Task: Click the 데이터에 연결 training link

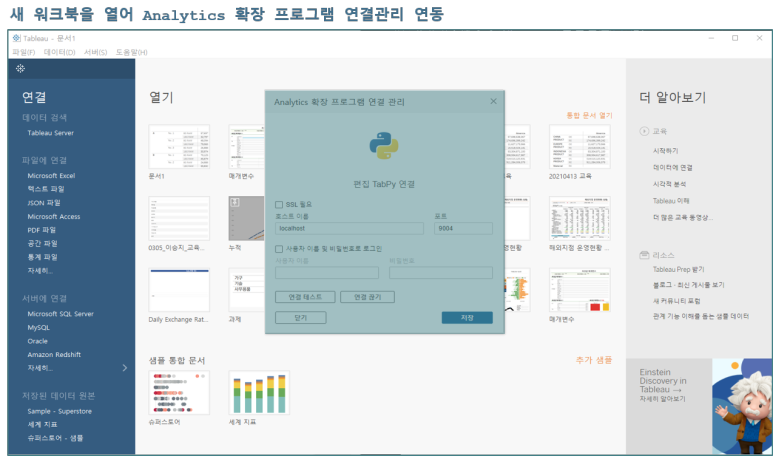Action: click(673, 168)
